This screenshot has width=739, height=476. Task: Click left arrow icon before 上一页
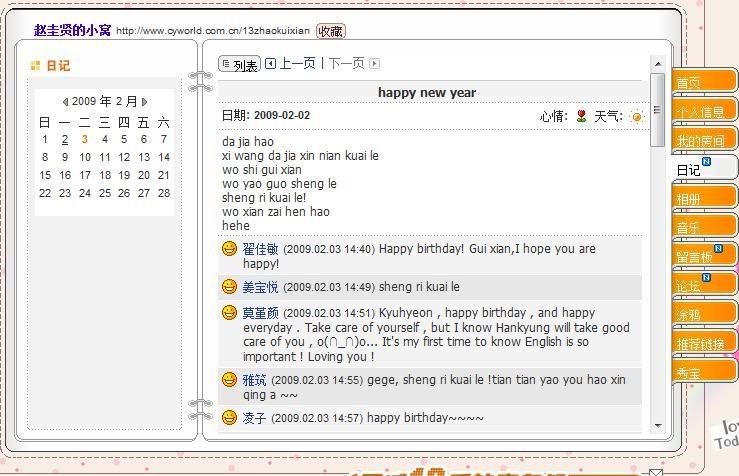click(271, 63)
